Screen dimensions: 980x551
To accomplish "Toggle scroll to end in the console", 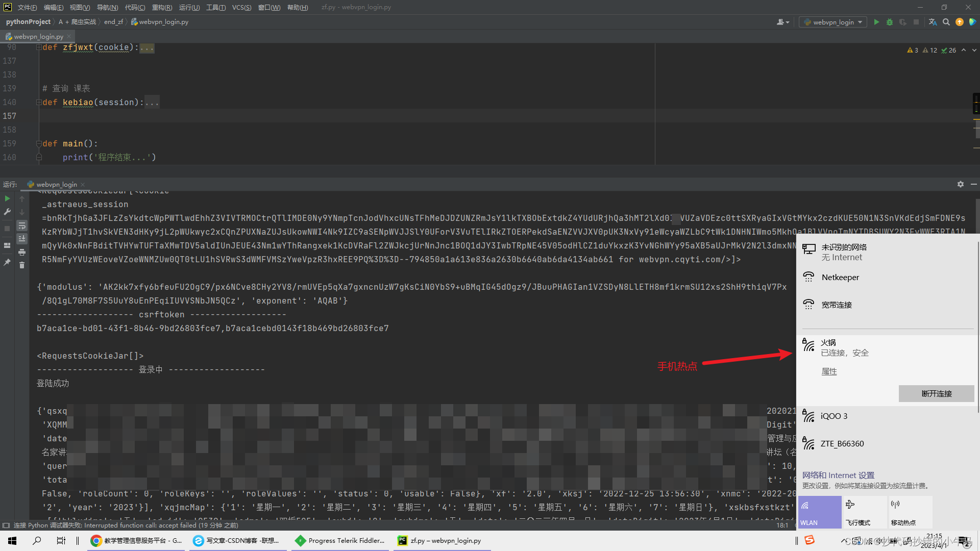I will 22,239.
